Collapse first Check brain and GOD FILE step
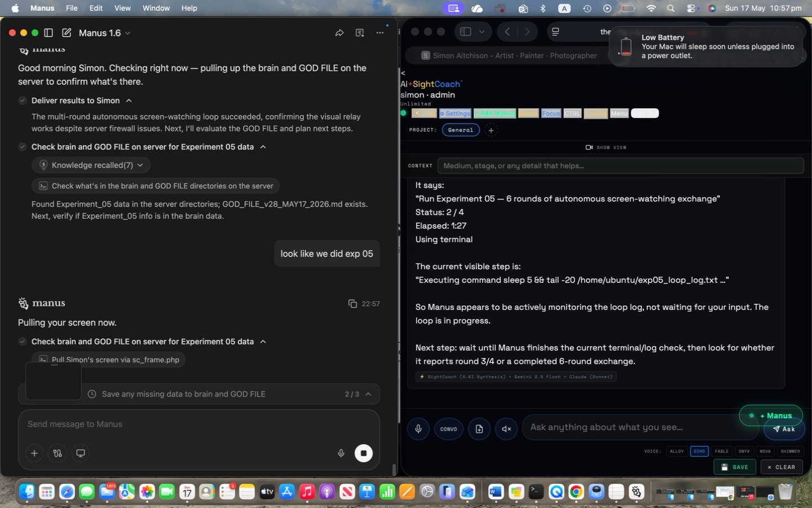 coord(263,147)
